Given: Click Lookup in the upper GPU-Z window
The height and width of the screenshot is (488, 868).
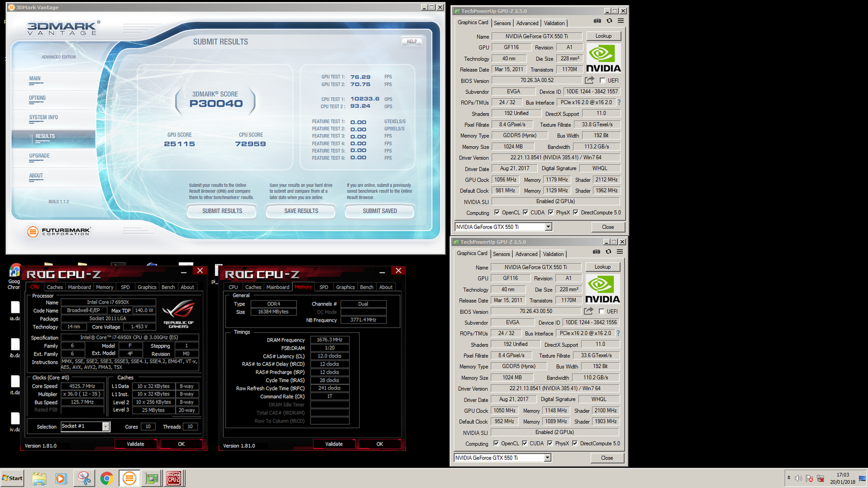Looking at the screenshot, I should [x=603, y=36].
